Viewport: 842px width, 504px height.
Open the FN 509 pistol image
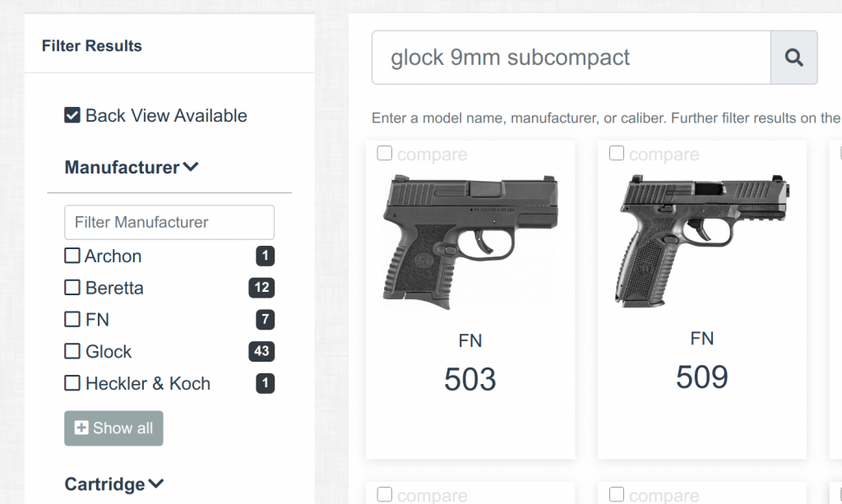[x=702, y=241]
